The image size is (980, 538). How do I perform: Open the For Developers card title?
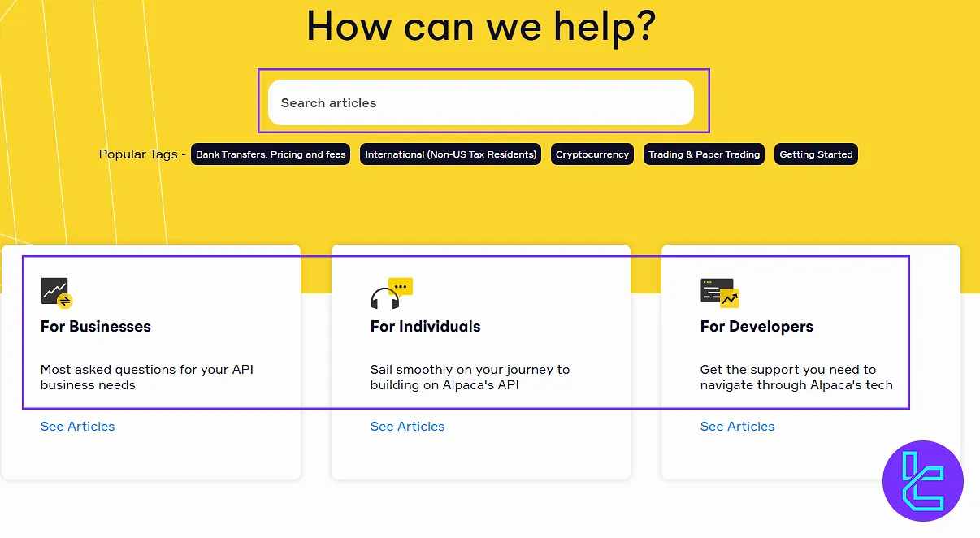tap(757, 327)
